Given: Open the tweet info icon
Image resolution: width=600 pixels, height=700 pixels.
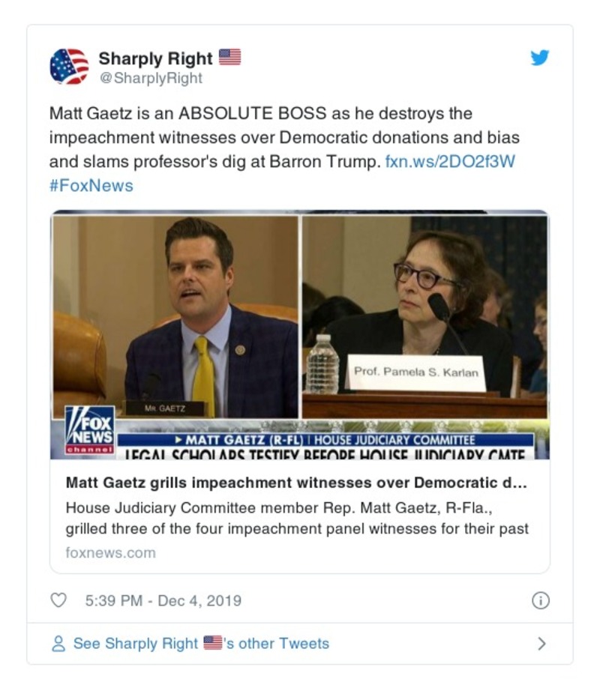Looking at the screenshot, I should coord(540,600).
